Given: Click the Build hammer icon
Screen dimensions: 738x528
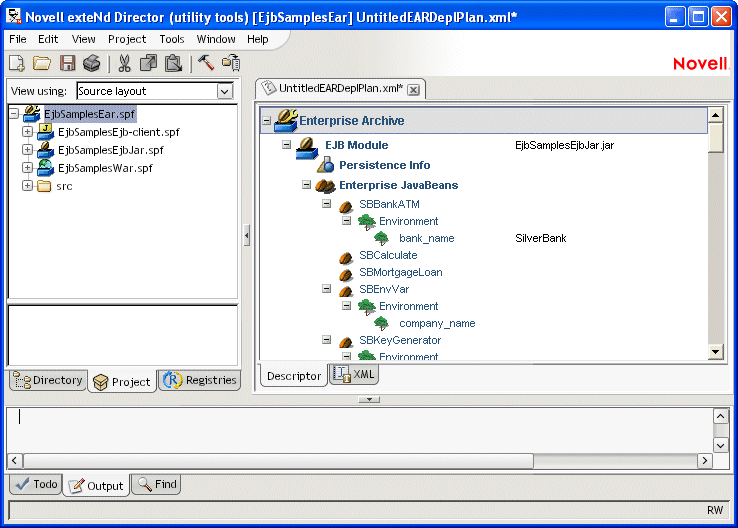Looking at the screenshot, I should pyautogui.click(x=206, y=62).
